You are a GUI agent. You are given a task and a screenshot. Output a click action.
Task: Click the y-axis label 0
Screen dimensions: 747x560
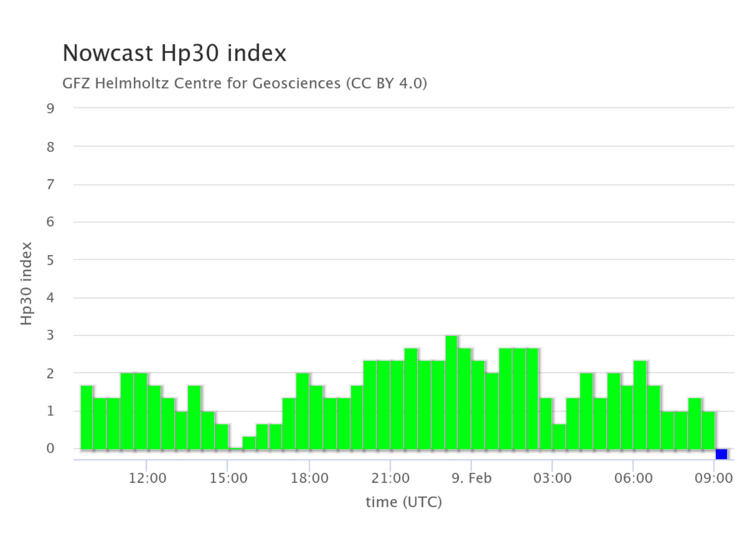point(50,449)
